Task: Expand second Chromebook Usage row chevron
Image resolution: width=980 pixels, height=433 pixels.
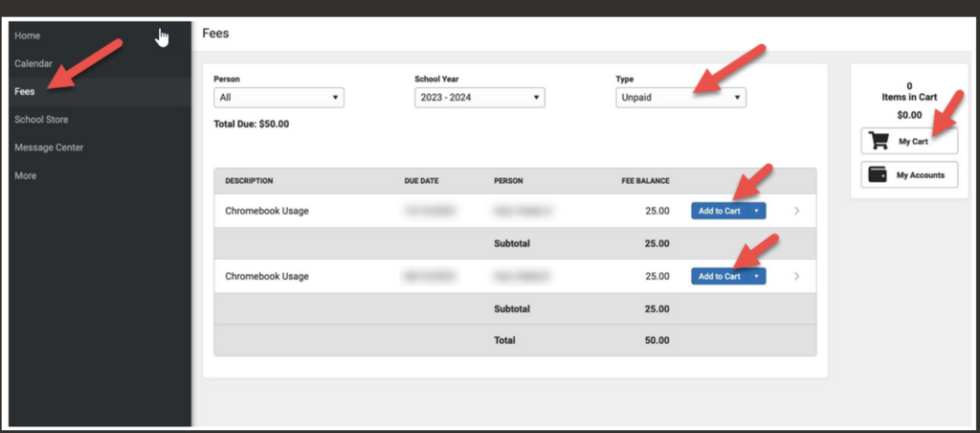Action: (797, 276)
